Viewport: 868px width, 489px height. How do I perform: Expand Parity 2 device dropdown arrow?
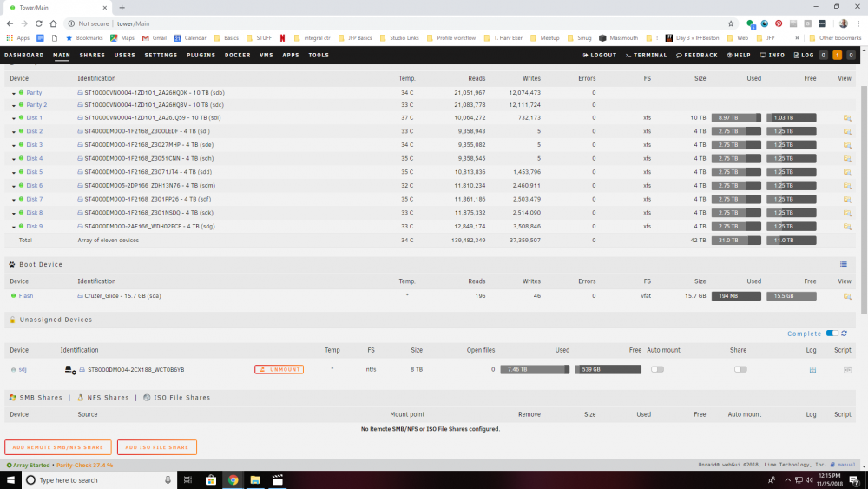(14, 105)
